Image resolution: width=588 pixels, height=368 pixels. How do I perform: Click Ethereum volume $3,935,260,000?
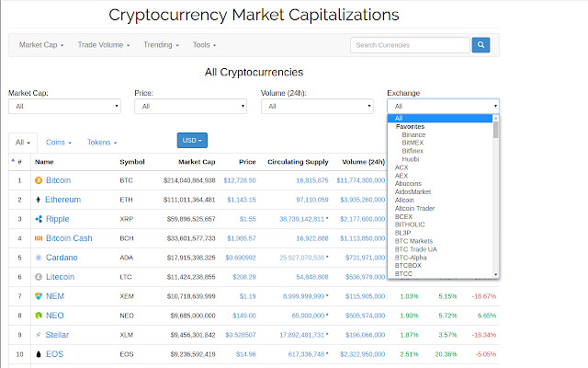[362, 200]
